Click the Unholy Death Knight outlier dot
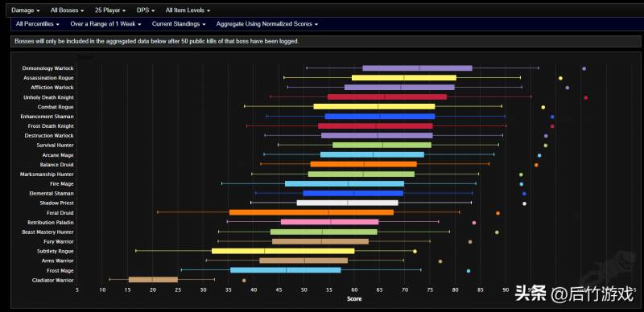Screen dimensions: 644x312 click(586, 98)
